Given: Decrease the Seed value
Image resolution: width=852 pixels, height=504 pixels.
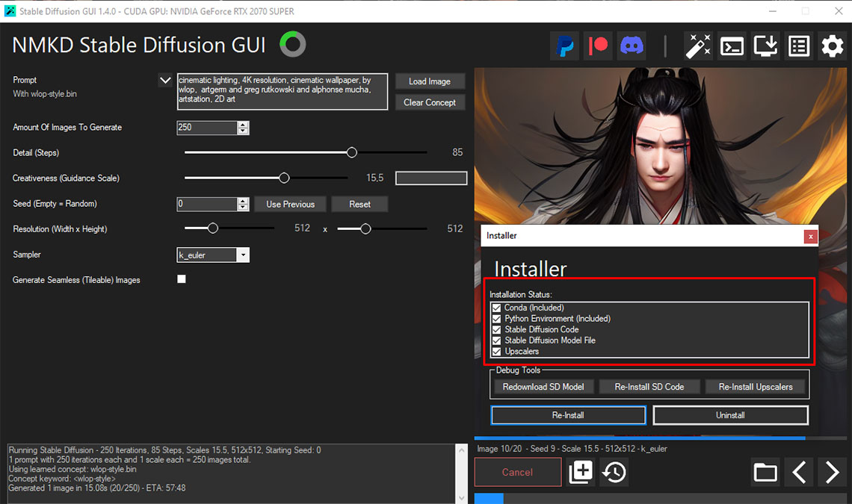Looking at the screenshot, I should click(243, 208).
